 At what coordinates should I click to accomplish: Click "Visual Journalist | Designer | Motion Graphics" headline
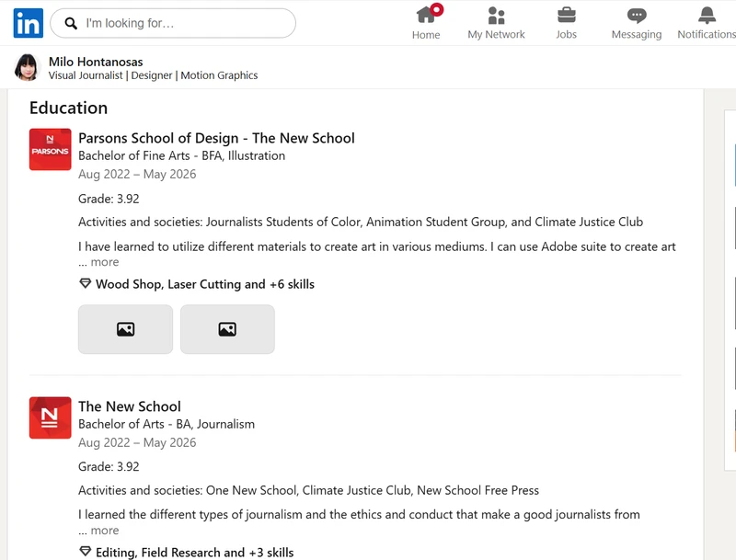click(x=153, y=75)
